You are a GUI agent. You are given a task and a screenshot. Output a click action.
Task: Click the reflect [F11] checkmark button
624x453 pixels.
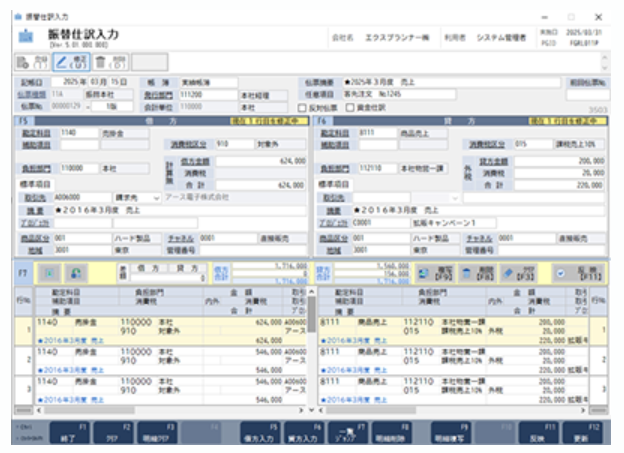click(x=579, y=273)
